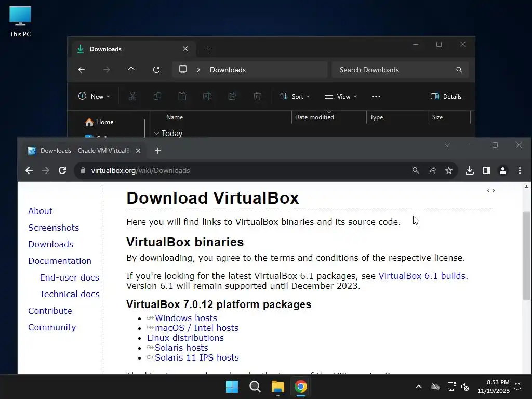Select Home in Explorer navigation pane

(x=99, y=122)
